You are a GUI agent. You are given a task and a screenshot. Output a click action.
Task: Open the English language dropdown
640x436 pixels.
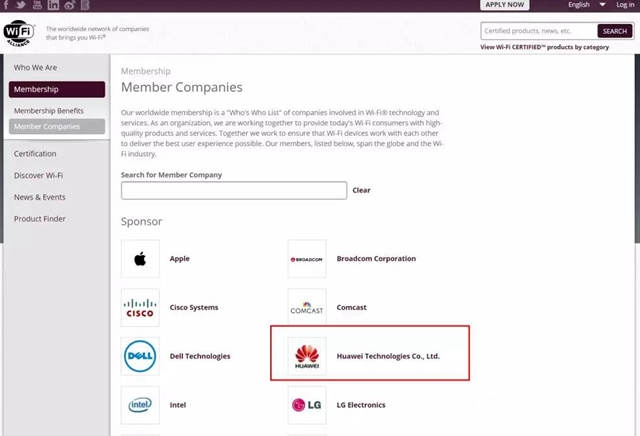click(583, 5)
